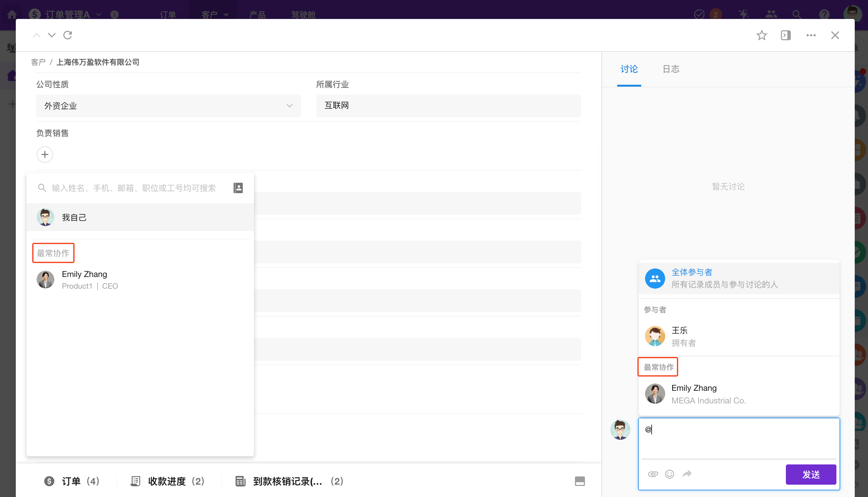Open the more options menu
Viewport: 868px width, 497px height.
click(811, 35)
